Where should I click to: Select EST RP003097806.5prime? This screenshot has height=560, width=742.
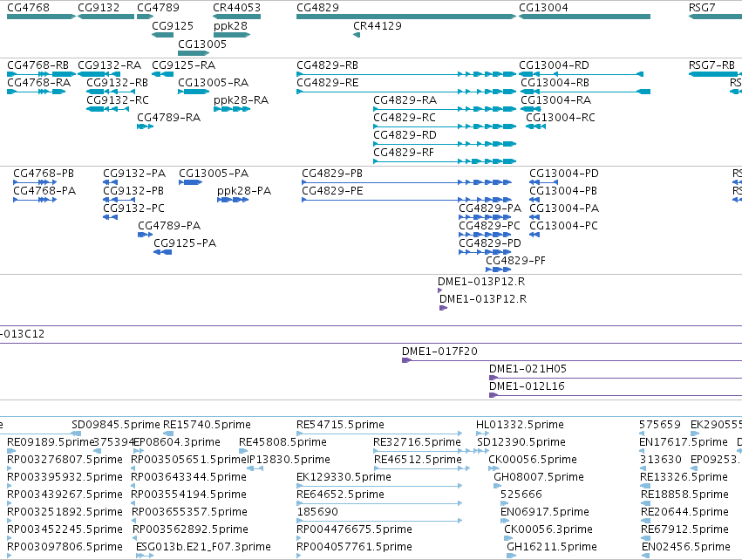pos(65,547)
